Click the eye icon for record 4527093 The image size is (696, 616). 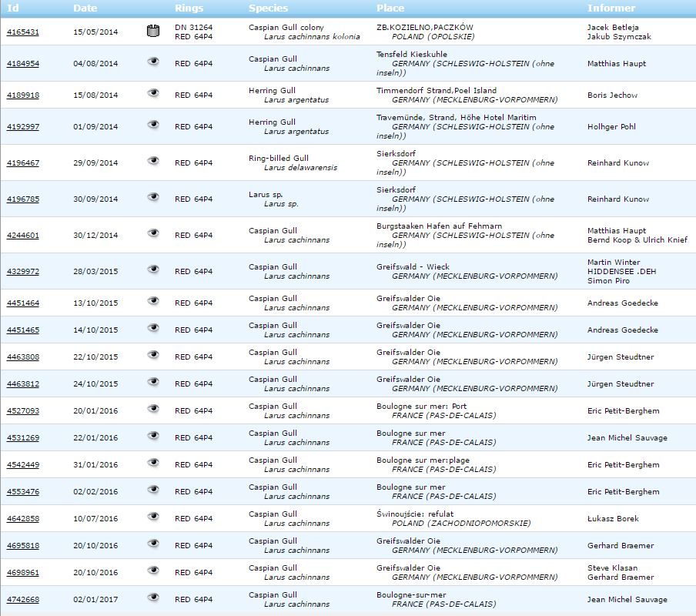click(153, 409)
